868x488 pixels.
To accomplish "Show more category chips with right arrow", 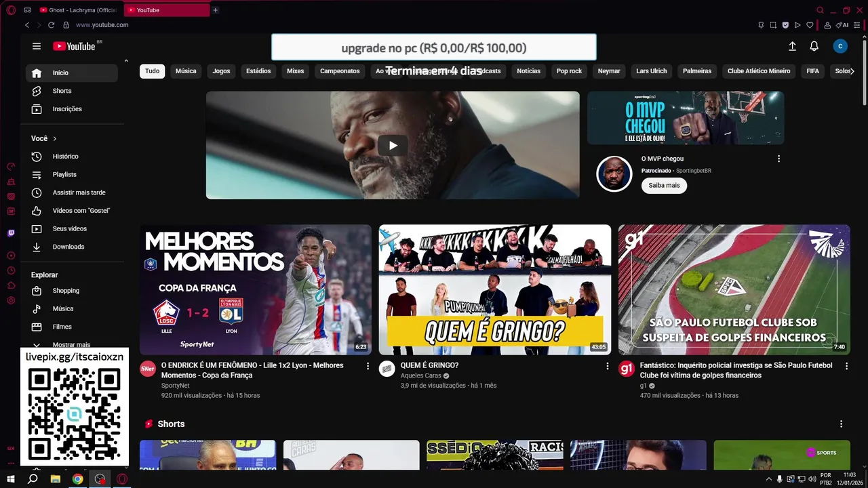I will pos(852,71).
